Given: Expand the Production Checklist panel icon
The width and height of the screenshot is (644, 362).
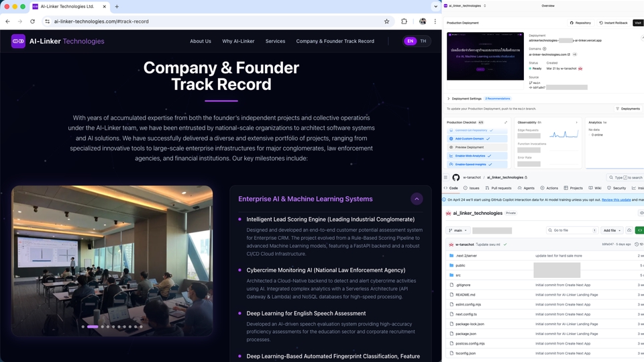Looking at the screenshot, I should pyautogui.click(x=506, y=122).
